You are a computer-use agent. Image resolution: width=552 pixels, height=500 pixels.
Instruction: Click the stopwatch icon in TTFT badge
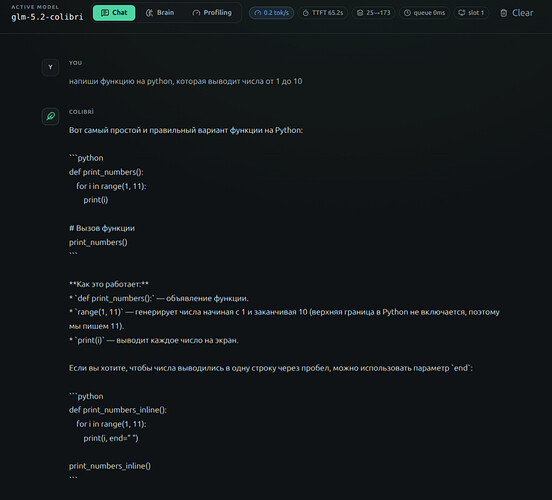point(306,13)
